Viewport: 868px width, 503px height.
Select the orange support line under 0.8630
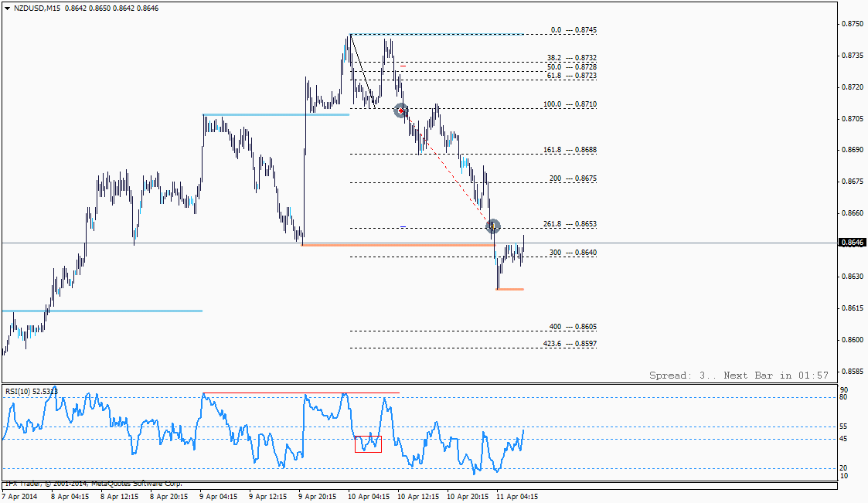[x=510, y=290]
